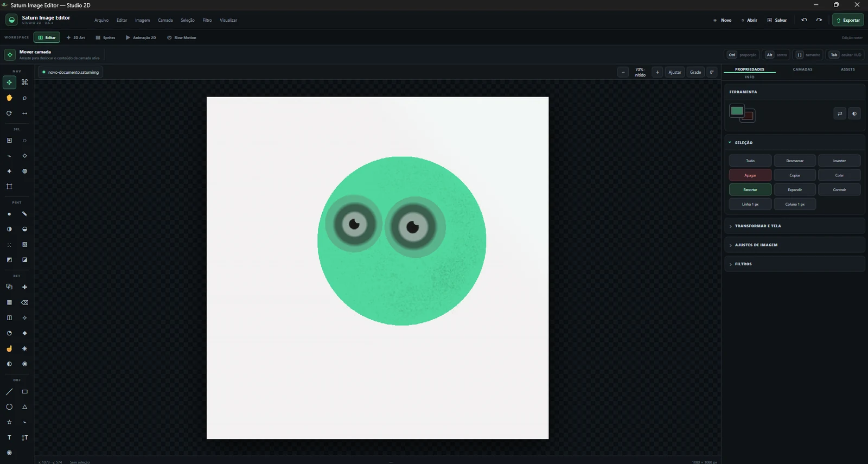868x464 pixels.
Task: Click the Recortar button
Action: pyautogui.click(x=750, y=189)
